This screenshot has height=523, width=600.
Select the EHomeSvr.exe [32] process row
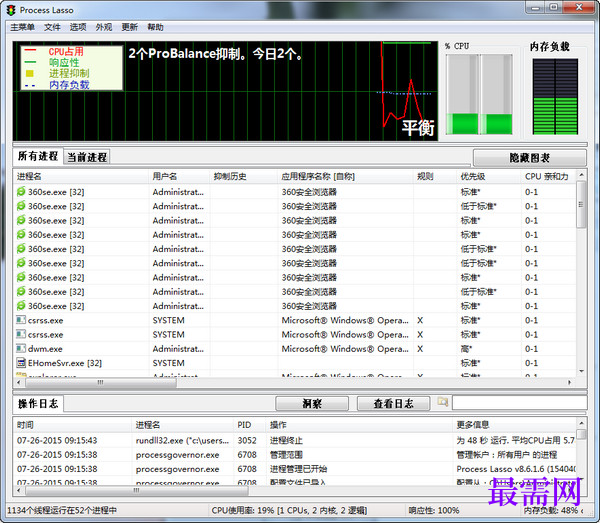coord(295,363)
